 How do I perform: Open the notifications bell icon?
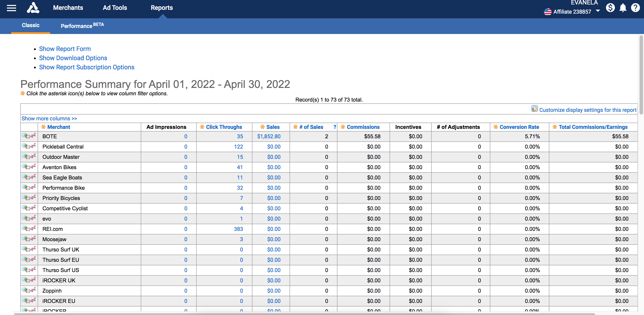(623, 8)
